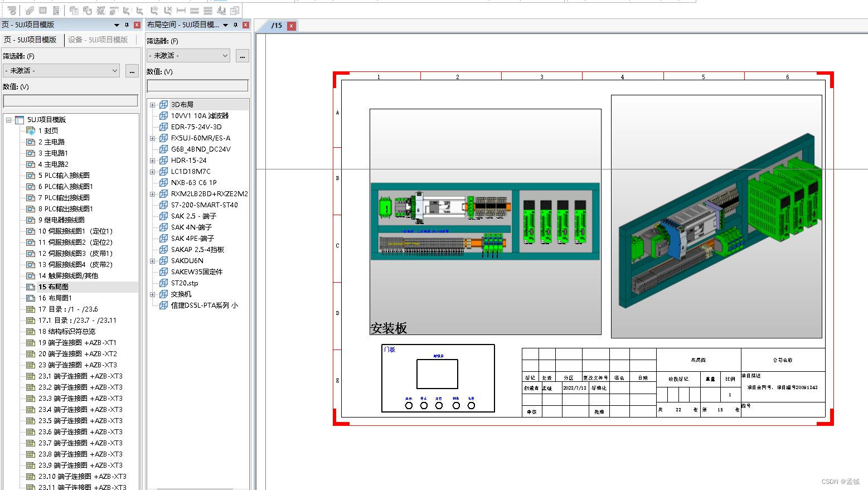Click the cube icon beside 10VV1 10A 滤波器
This screenshot has height=490, width=868.
click(163, 115)
